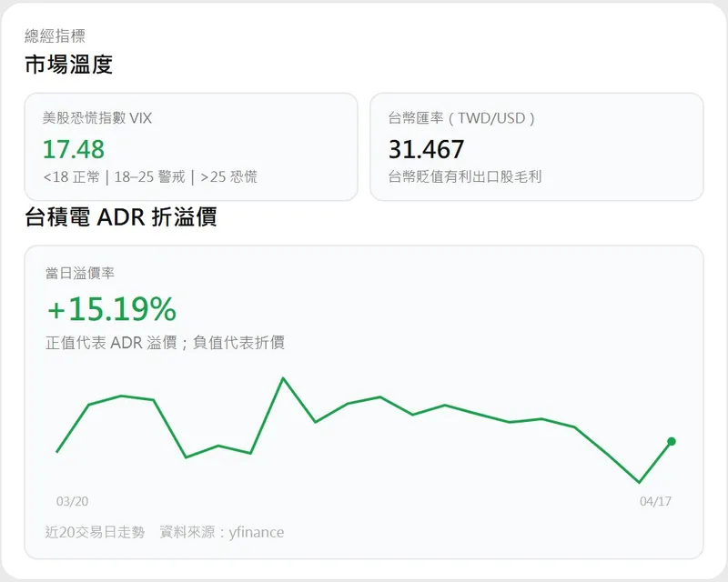This screenshot has width=728, height=582.
Task: Click the 市場溫度 heading
Action: click(69, 65)
